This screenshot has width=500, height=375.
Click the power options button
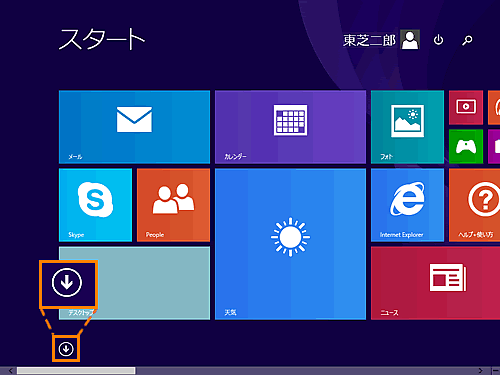tap(438, 40)
